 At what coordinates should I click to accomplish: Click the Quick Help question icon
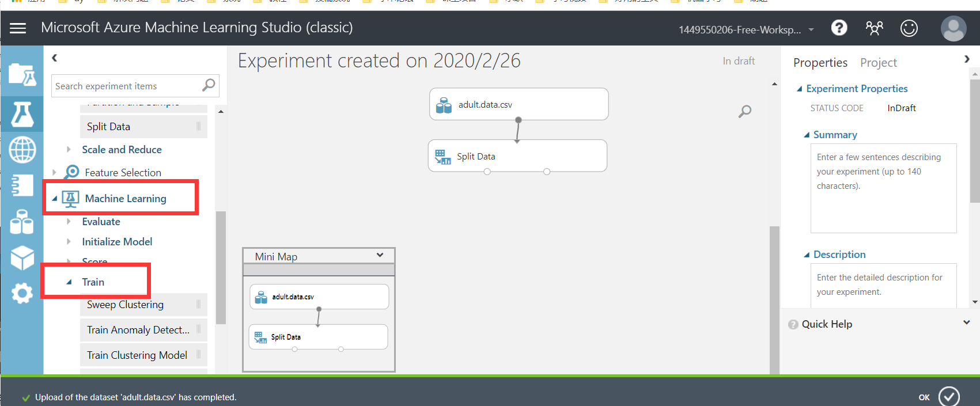(793, 324)
